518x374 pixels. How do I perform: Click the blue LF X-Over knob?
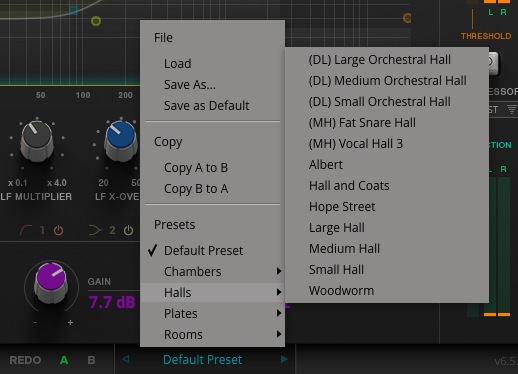point(121,141)
